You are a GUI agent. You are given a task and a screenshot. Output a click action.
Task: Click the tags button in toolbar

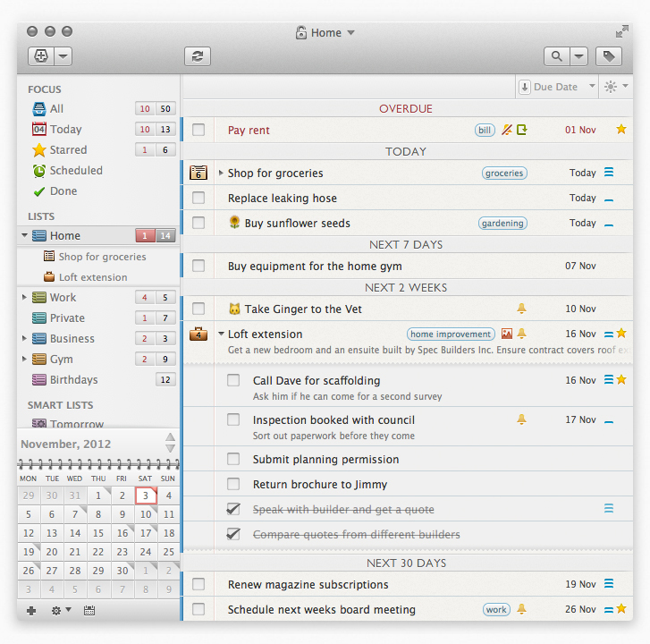pyautogui.click(x=609, y=56)
